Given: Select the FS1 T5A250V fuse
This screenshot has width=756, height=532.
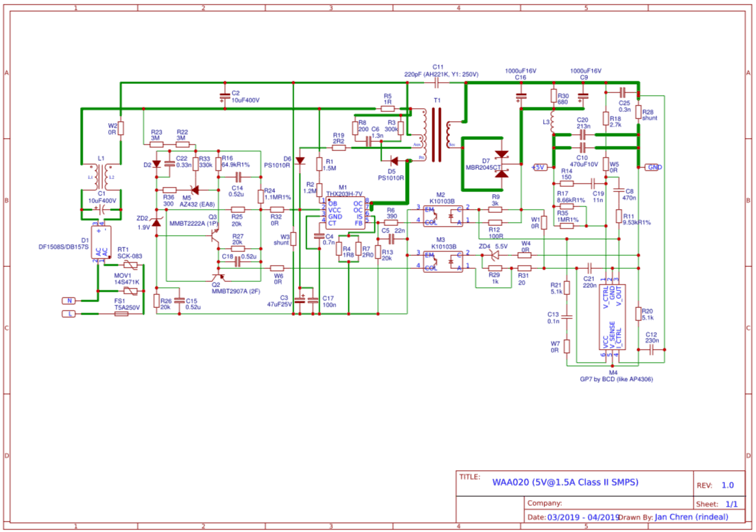Looking at the screenshot, I should [121, 314].
